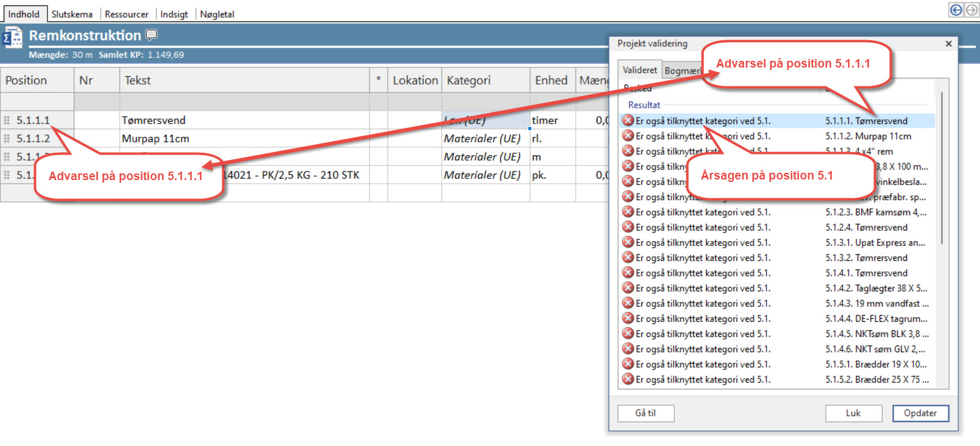Switch to the Slutskema tab
This screenshot has height=446, width=980.
pos(72,14)
